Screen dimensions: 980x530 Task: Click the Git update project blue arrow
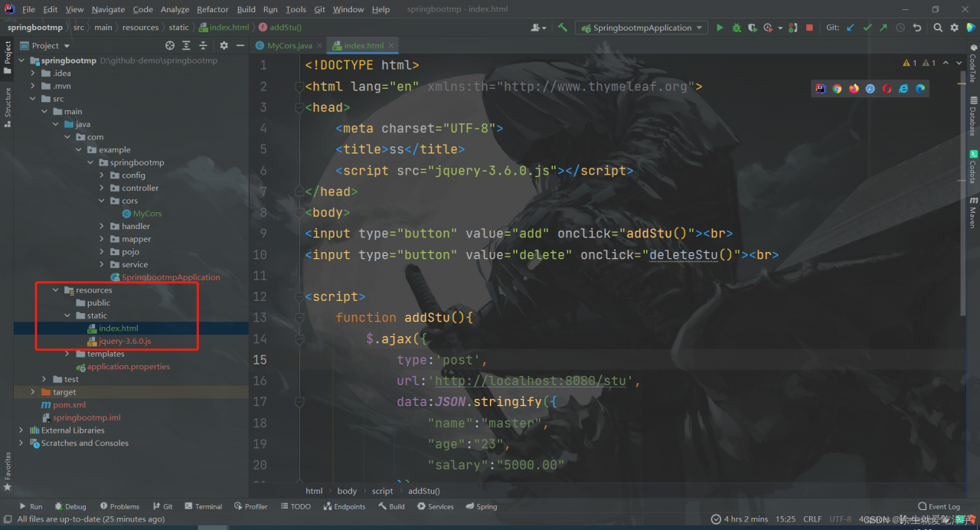point(851,28)
